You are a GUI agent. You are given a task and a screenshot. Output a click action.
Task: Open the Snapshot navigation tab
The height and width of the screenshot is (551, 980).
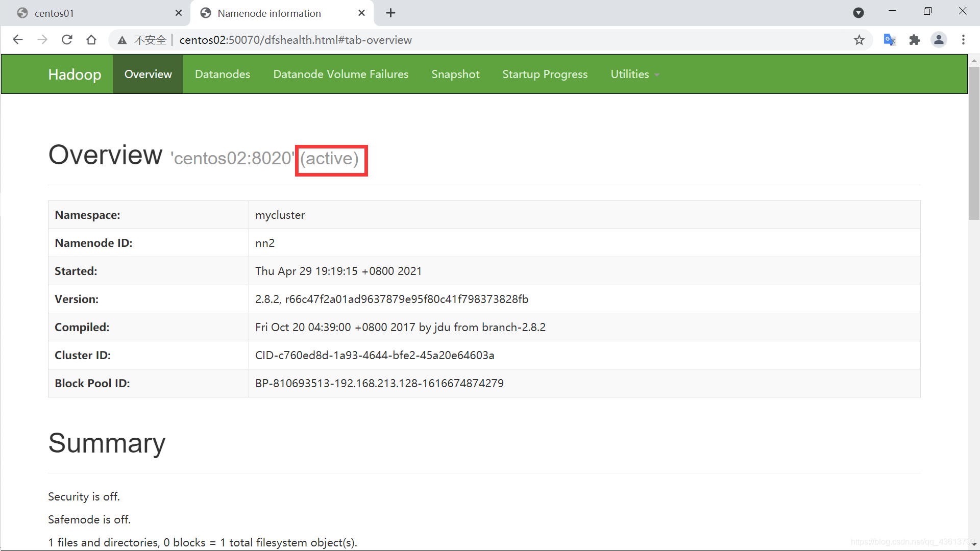(455, 74)
